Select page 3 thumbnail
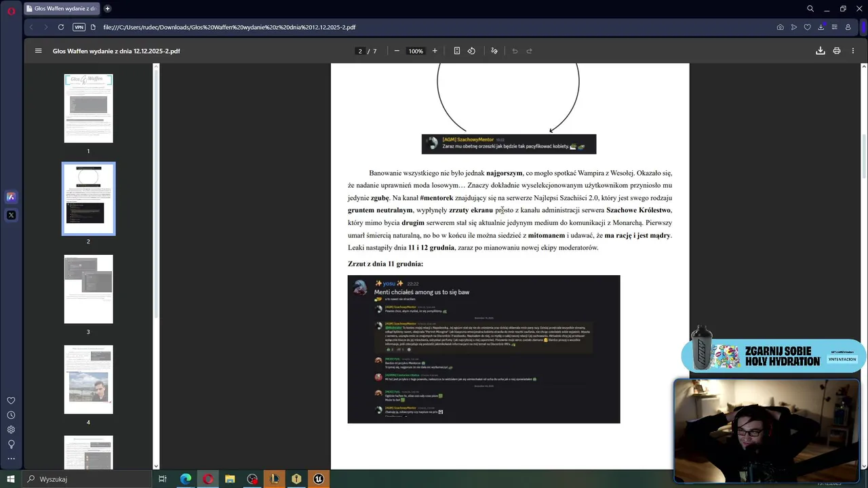868x488 pixels. 88,289
